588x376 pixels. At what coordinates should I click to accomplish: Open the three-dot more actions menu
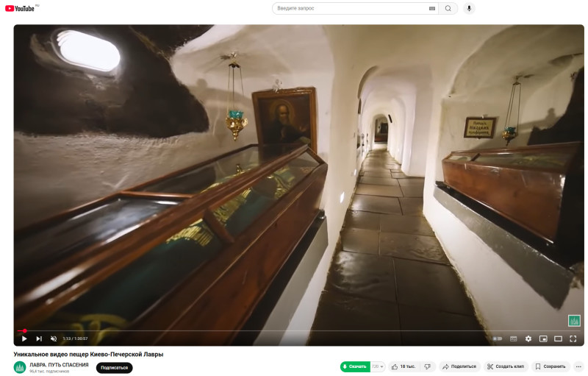click(x=578, y=366)
